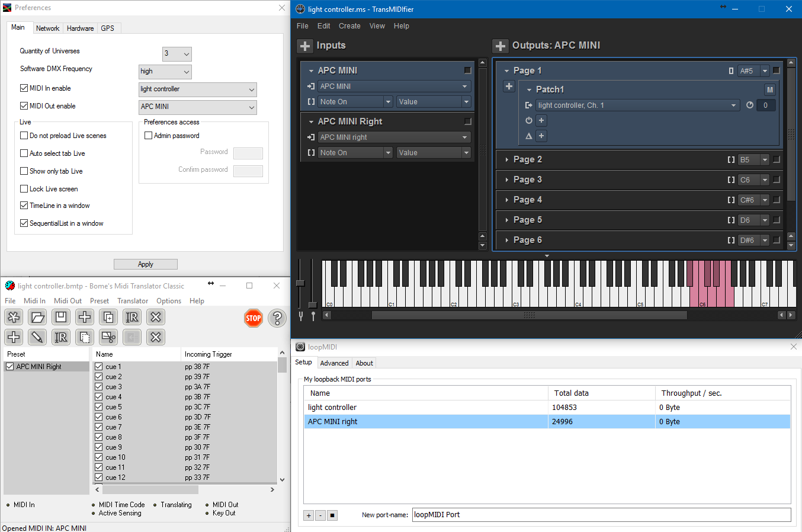Select the light controller row in loopMIDI
The height and width of the screenshot is (532, 802).
[x=547, y=408]
